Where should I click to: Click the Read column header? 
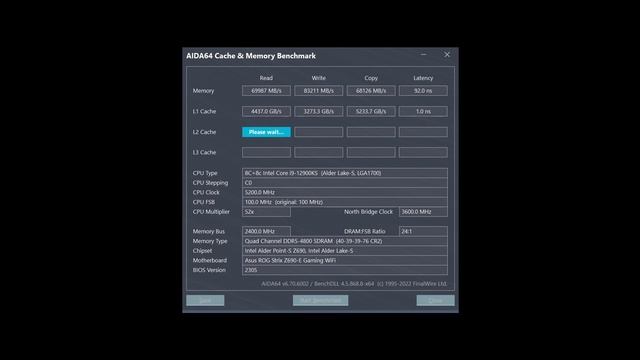tap(266, 78)
